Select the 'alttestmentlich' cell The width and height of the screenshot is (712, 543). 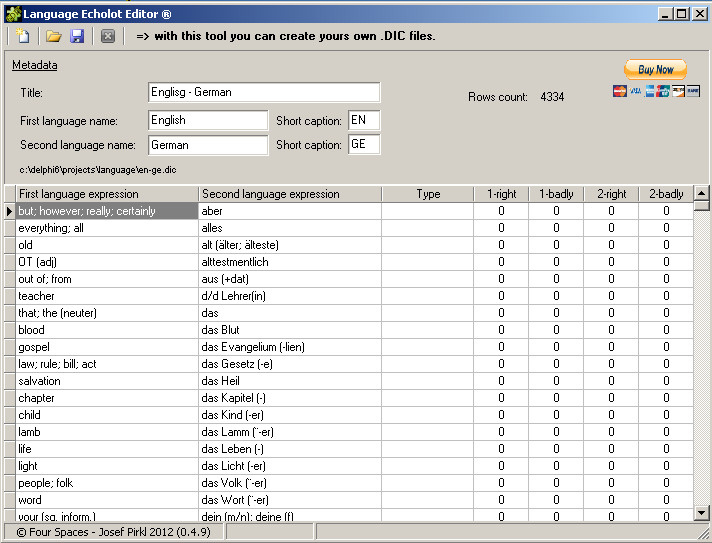[x=290, y=262]
